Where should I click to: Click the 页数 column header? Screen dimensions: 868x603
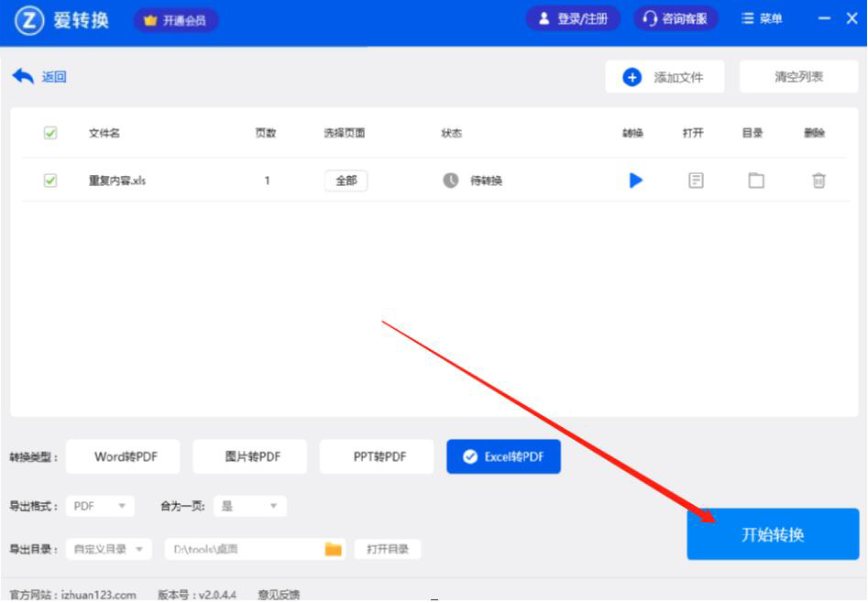265,133
